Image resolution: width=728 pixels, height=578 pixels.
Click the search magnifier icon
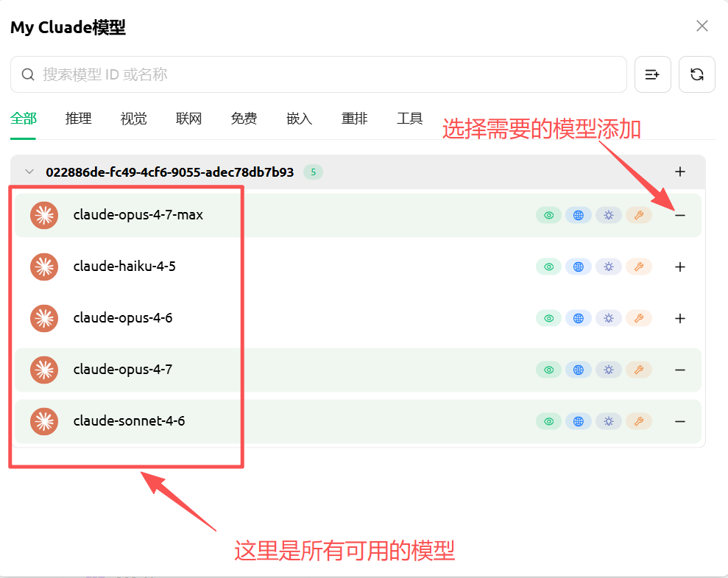coord(28,74)
